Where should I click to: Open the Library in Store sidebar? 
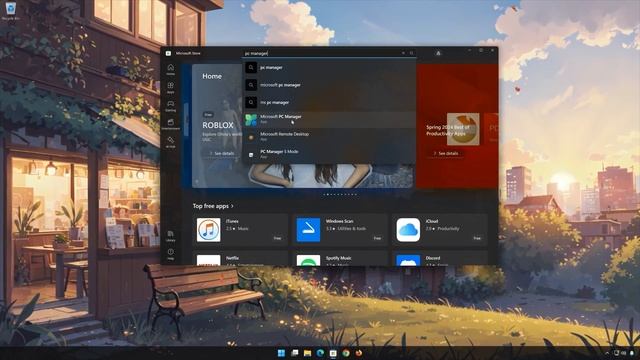(x=171, y=236)
